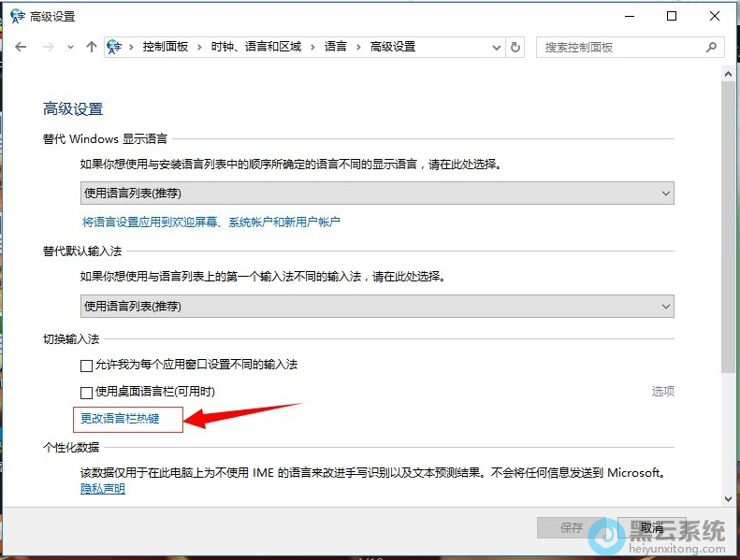740x560 pixels.
Task: Click the 取消 button
Action: point(652,527)
